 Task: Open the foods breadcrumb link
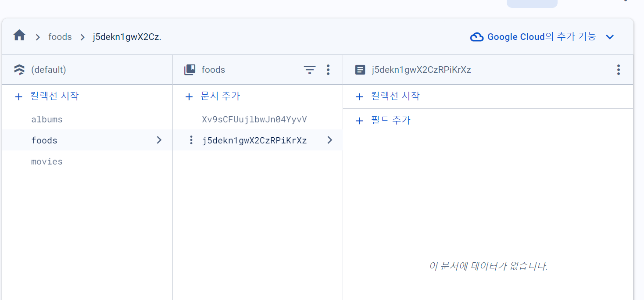pyautogui.click(x=60, y=37)
